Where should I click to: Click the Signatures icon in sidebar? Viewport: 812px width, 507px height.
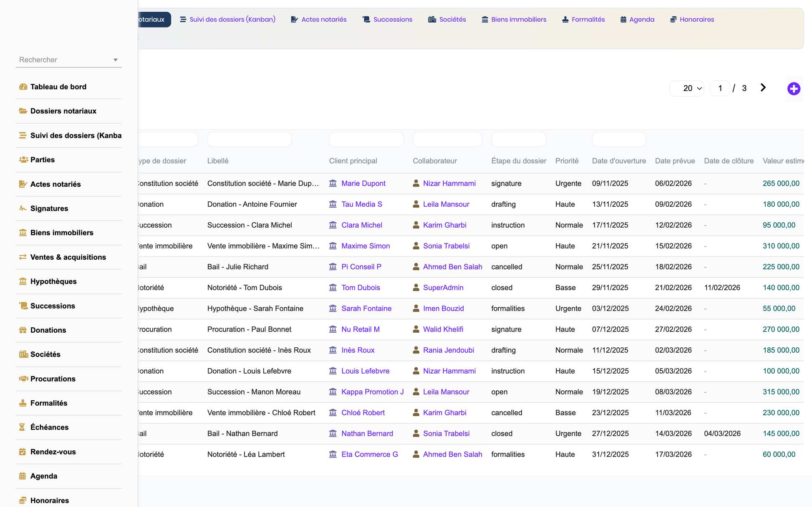23,208
